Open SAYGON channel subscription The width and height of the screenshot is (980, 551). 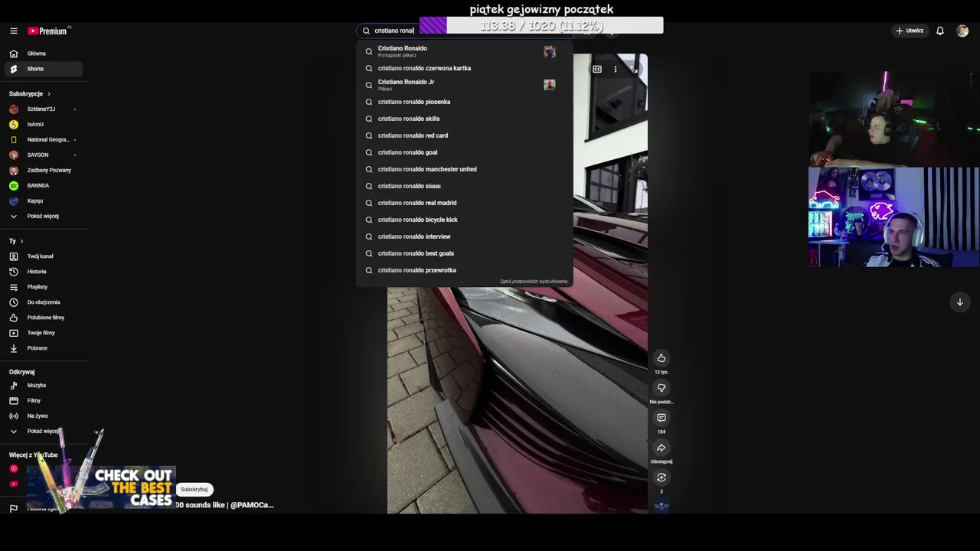(x=44, y=155)
